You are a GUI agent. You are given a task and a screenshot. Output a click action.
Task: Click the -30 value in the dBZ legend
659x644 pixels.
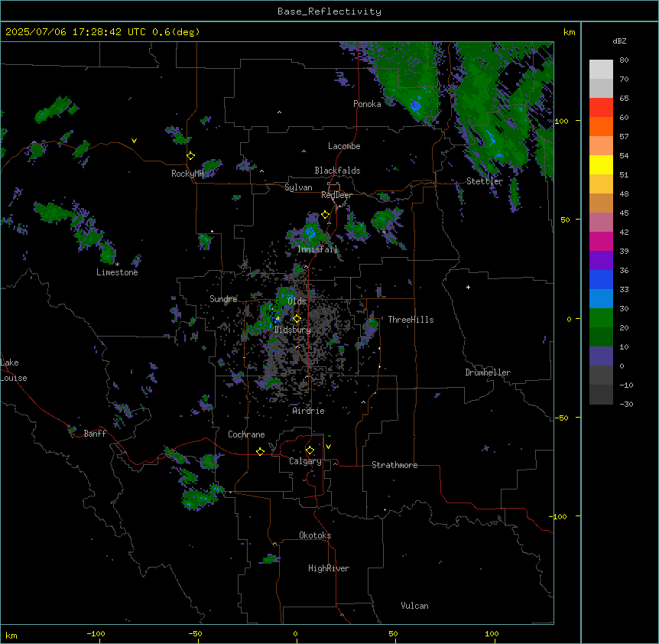click(x=626, y=405)
